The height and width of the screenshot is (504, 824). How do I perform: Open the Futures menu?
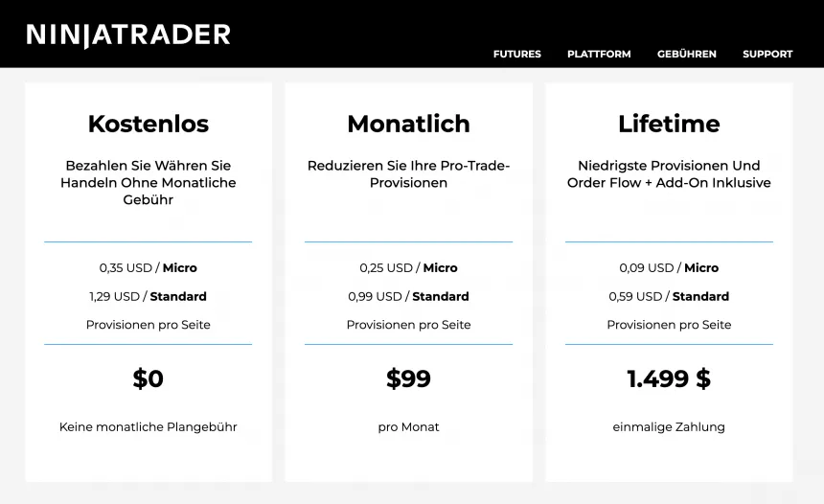[517, 54]
